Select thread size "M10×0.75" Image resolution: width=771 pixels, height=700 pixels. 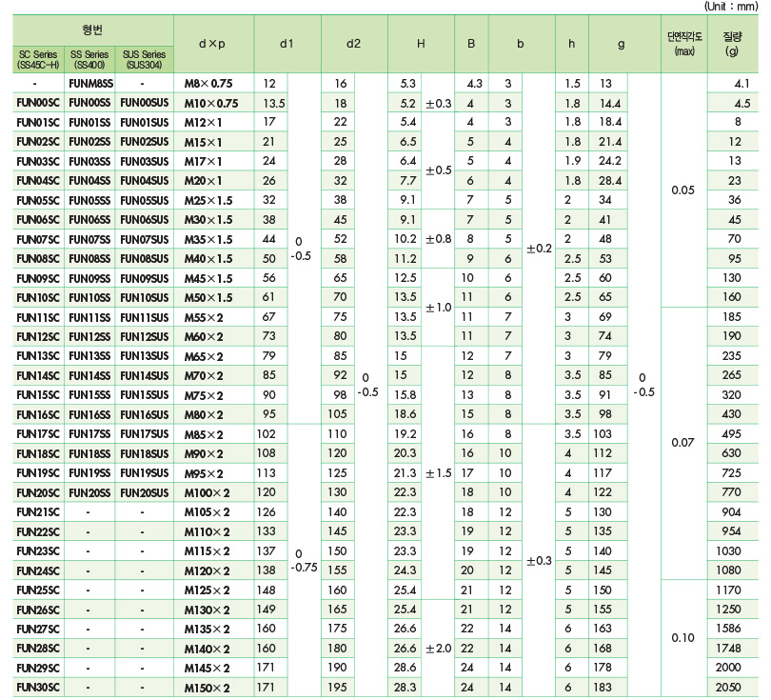211,103
